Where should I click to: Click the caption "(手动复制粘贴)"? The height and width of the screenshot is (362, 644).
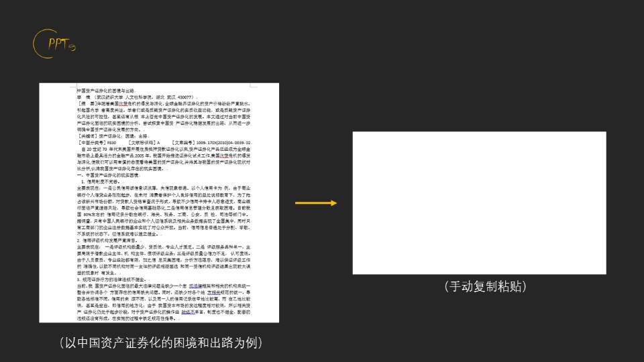tap(485, 287)
